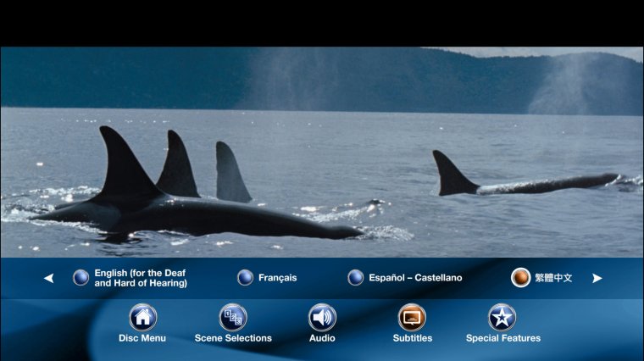Select the 繁體中文 subtitle radio button
This screenshot has width=644, height=361.
(x=521, y=278)
